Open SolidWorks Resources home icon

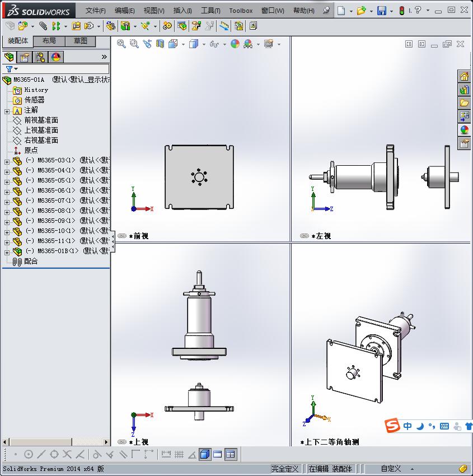point(464,77)
